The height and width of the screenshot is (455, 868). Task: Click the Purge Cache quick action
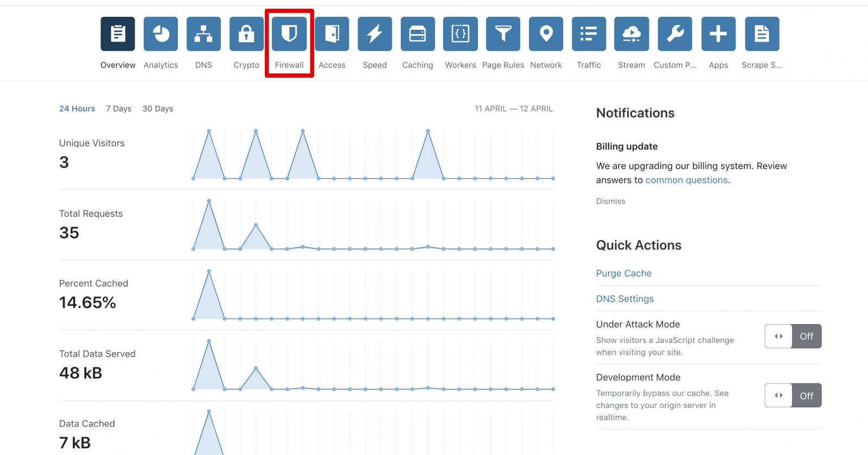pyautogui.click(x=624, y=274)
